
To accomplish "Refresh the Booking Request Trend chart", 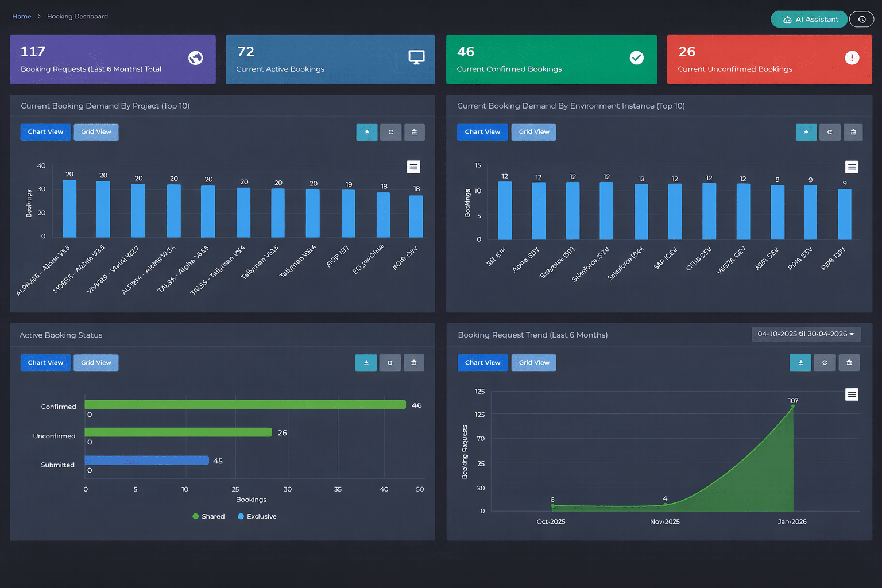I will click(x=825, y=363).
